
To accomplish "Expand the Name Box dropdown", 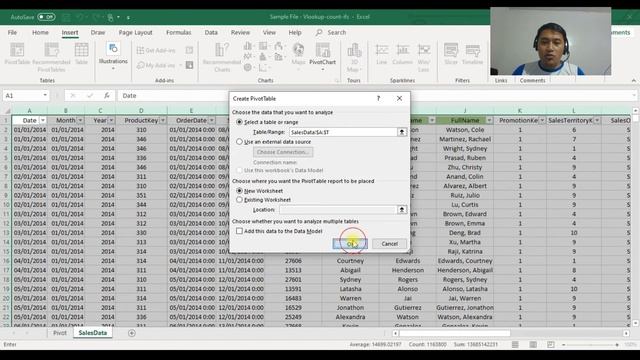I will click(45, 96).
